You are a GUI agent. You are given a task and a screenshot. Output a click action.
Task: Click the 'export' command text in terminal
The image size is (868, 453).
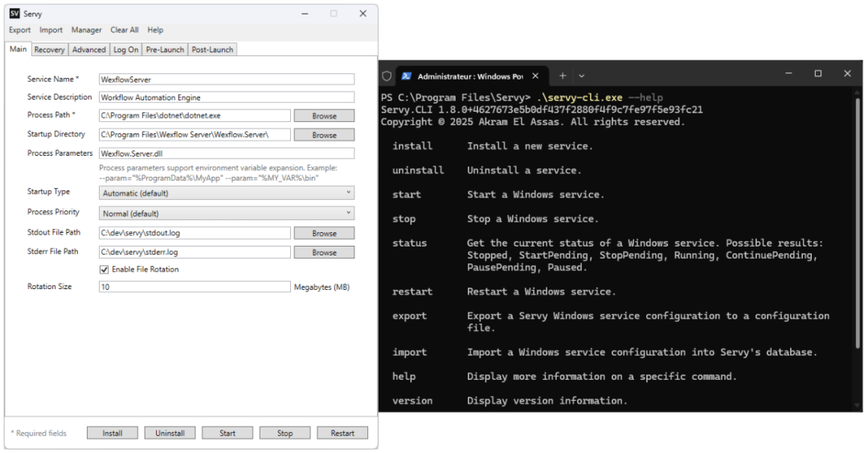(410, 316)
